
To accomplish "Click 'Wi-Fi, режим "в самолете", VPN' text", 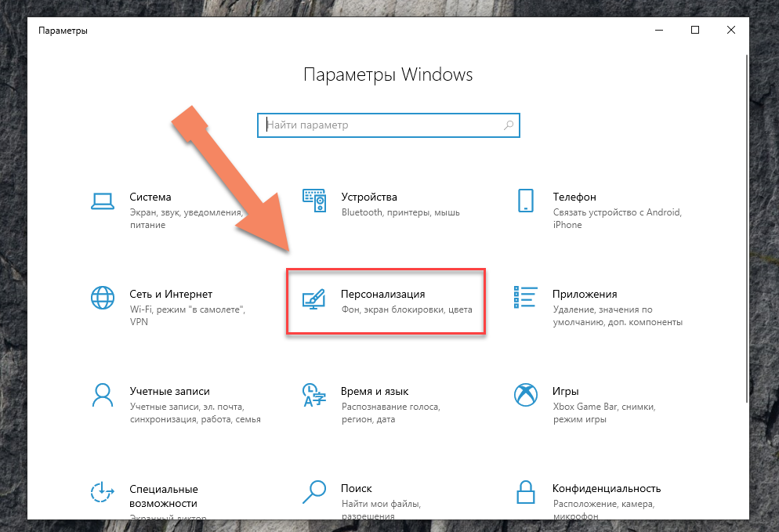I will coord(187,316).
